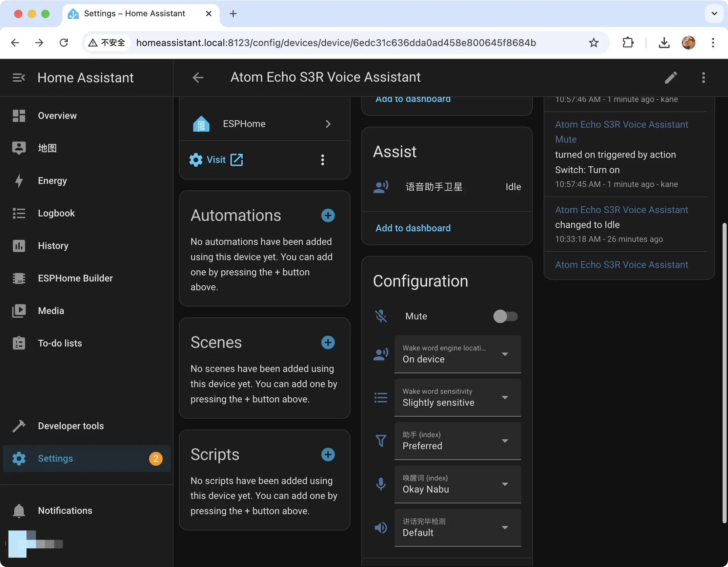
Task: Add a new scene with plus icon
Action: click(x=328, y=342)
